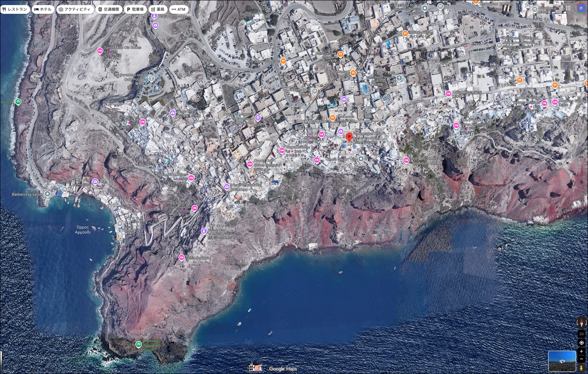
Task: Open the 360 photo thumbnail
Action: 562,361
